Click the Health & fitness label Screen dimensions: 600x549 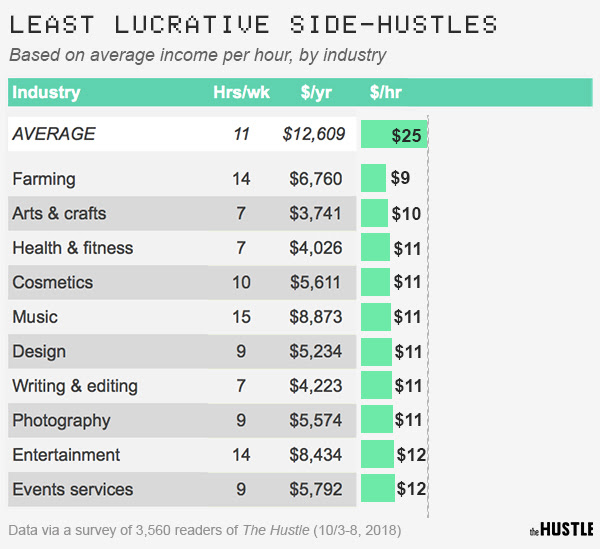coord(73,248)
